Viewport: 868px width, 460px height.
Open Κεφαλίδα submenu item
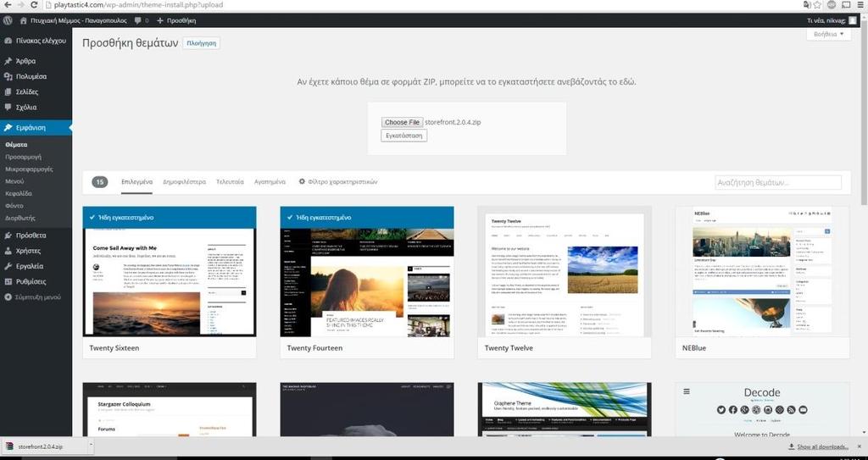(19, 193)
